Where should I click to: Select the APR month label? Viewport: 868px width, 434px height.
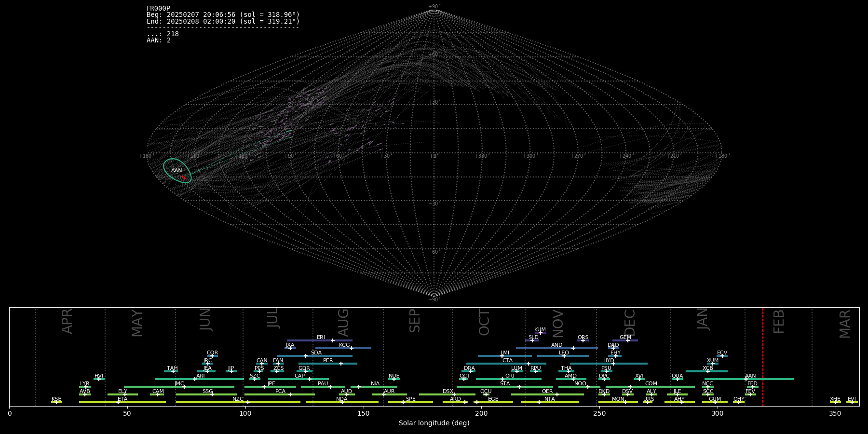(67, 321)
